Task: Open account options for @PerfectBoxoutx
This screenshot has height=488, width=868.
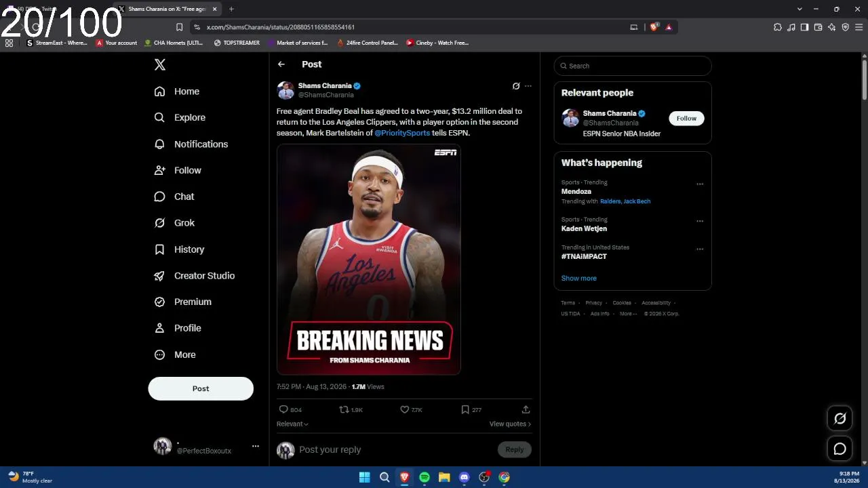Action: tap(256, 446)
